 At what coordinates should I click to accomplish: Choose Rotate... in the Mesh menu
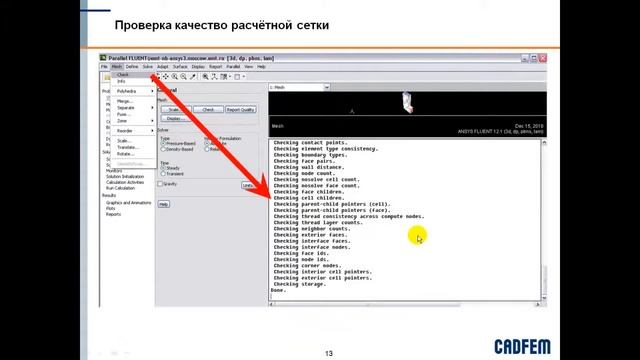[x=133, y=154]
